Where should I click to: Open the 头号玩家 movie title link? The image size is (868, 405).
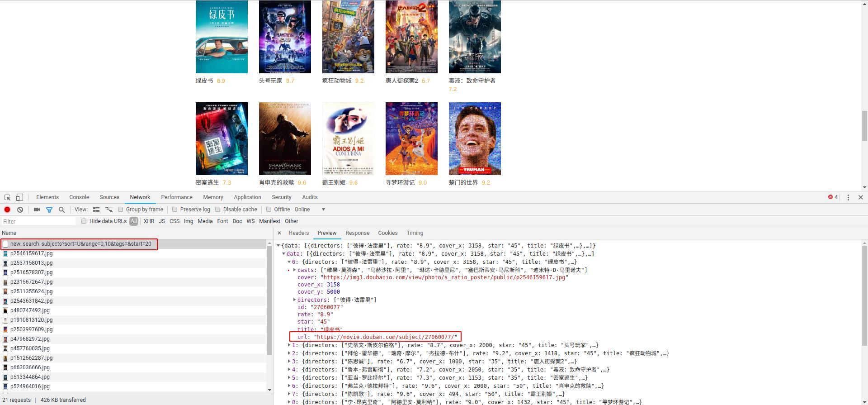271,81
